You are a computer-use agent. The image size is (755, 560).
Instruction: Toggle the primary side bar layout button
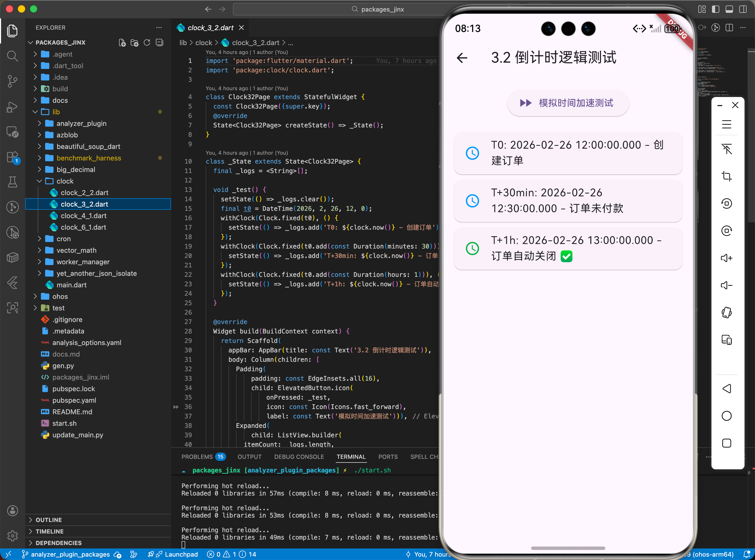[715, 9]
